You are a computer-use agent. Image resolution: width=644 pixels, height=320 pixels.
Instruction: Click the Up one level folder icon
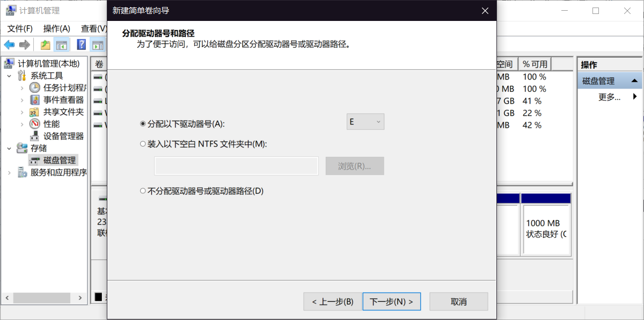46,45
